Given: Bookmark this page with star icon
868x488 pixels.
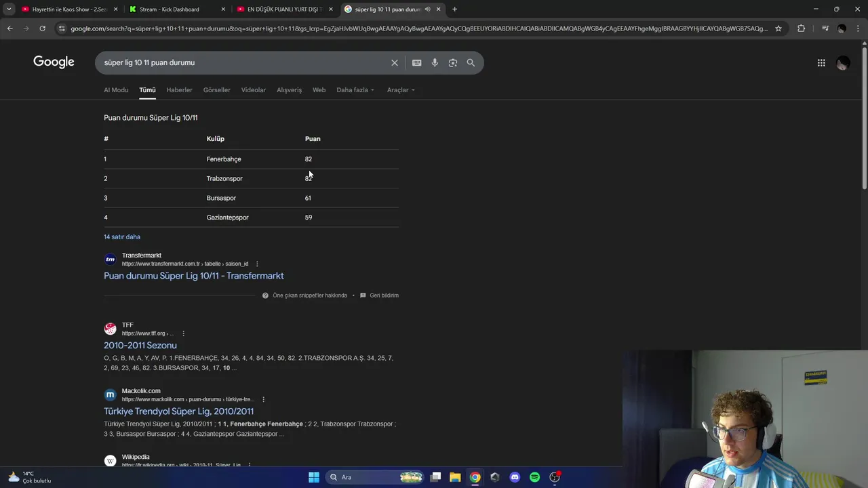Looking at the screenshot, I should click(x=778, y=28).
